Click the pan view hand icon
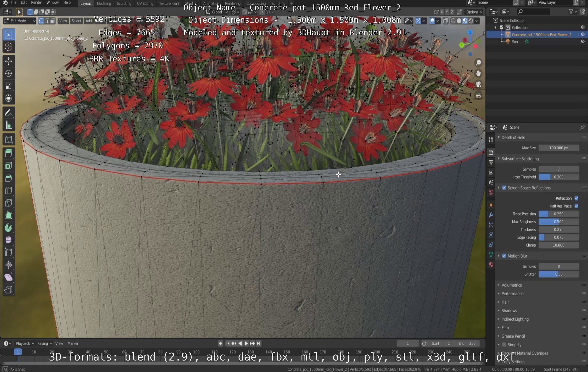Image resolution: width=588 pixels, height=372 pixels. click(x=478, y=74)
